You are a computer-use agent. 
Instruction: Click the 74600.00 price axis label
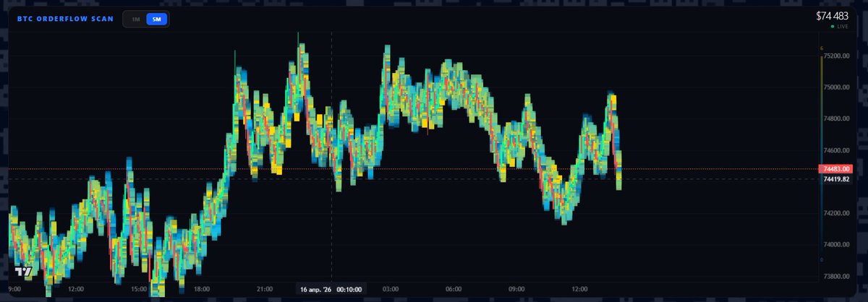[x=837, y=150]
